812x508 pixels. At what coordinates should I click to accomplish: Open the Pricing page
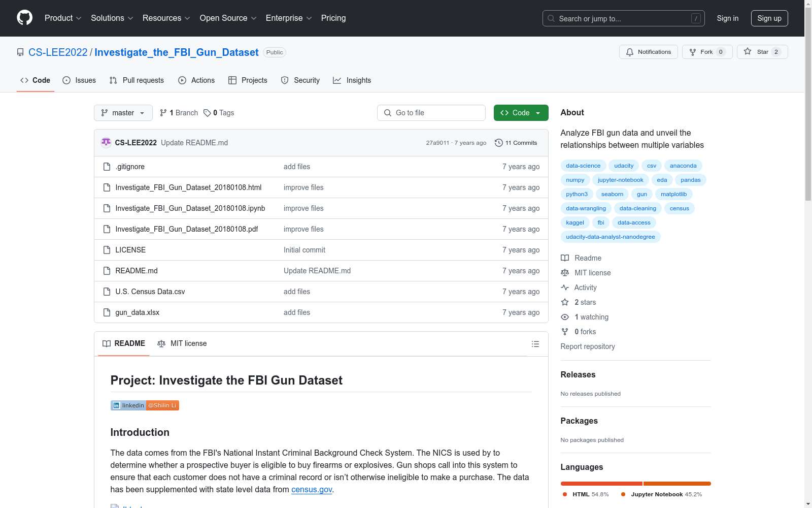point(333,18)
